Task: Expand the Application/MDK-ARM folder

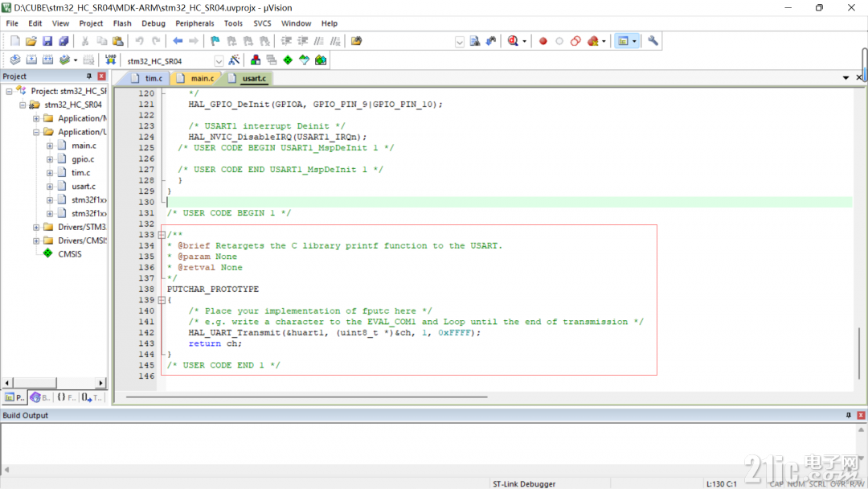Action: (36, 118)
